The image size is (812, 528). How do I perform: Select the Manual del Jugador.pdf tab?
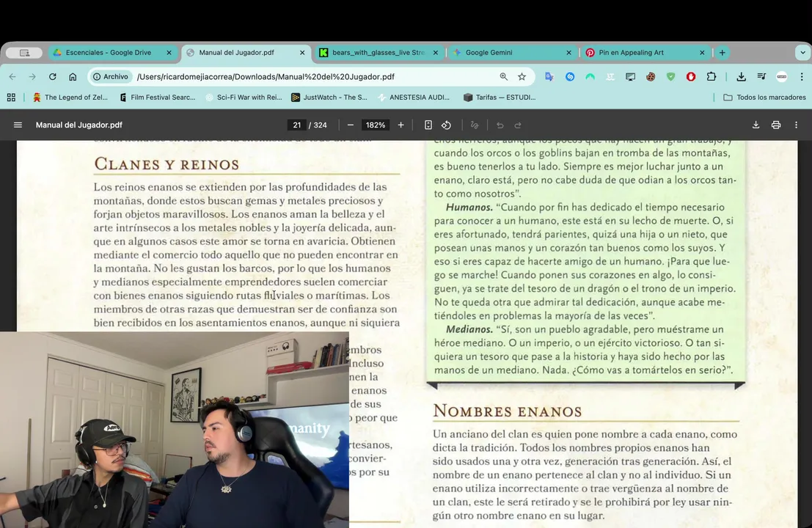(246, 52)
